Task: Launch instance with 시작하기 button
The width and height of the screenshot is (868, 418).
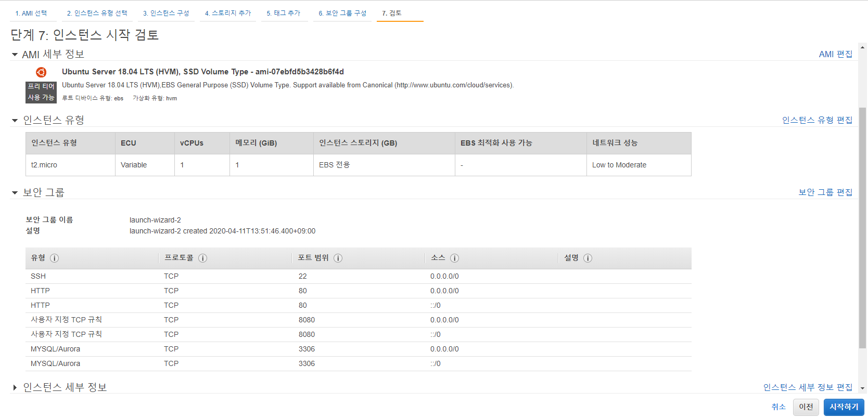Action: point(844,407)
